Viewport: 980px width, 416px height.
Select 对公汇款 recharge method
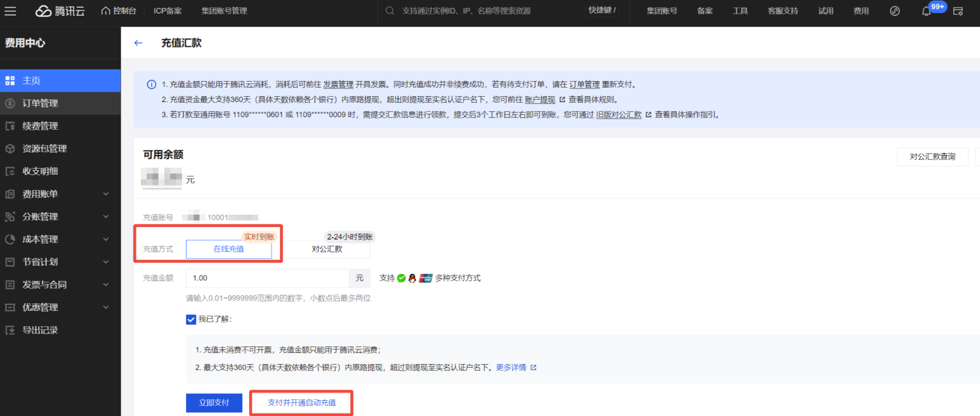[327, 249]
